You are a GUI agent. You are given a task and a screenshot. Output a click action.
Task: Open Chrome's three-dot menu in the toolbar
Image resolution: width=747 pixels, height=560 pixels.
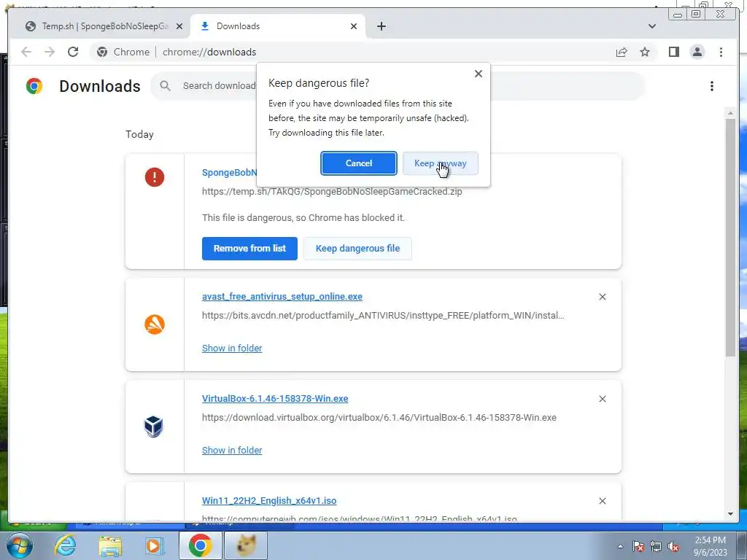point(721,52)
